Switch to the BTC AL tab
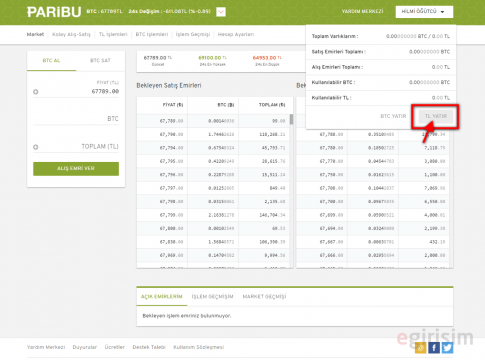This screenshot has width=485, height=360. (51, 60)
